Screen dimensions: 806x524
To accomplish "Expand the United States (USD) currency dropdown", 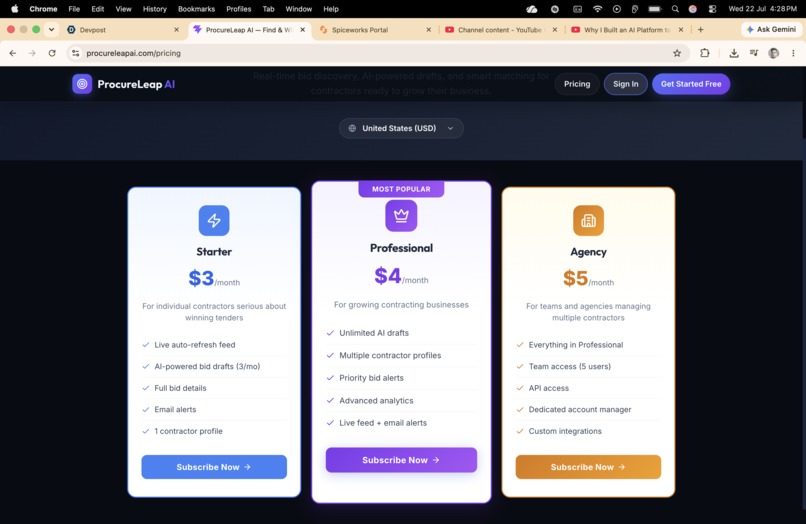I will tap(401, 128).
